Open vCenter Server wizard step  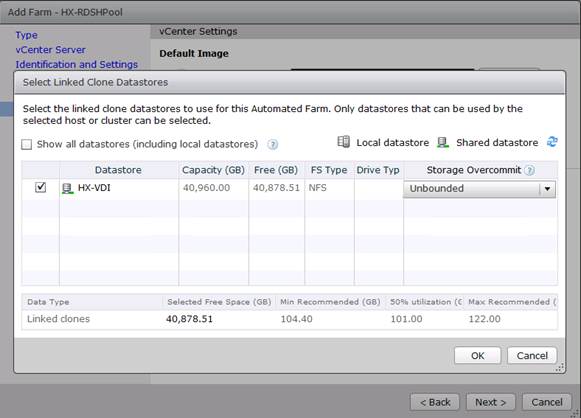pos(50,50)
